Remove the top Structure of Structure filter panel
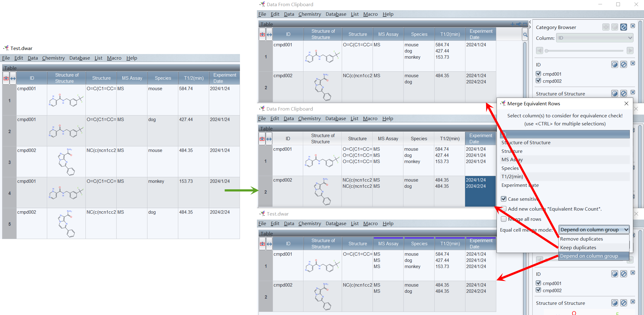Image resolution: width=644 pixels, height=315 pixels. pos(633,92)
